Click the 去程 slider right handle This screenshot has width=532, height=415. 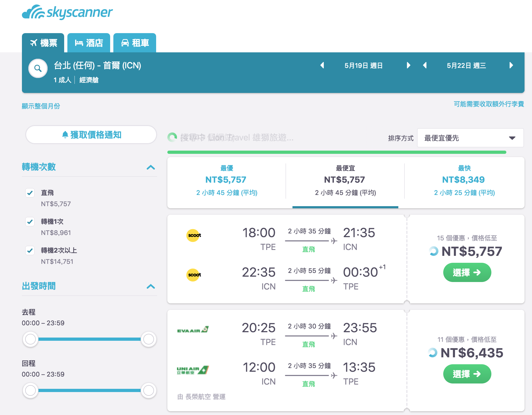pos(149,339)
